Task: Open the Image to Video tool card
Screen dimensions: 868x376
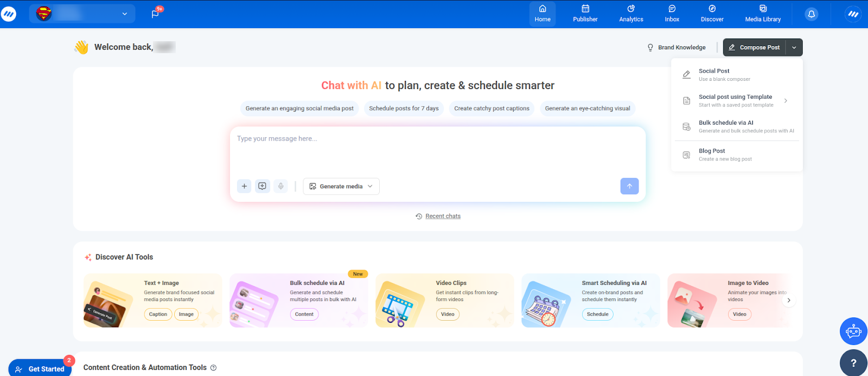Action: coord(730,301)
